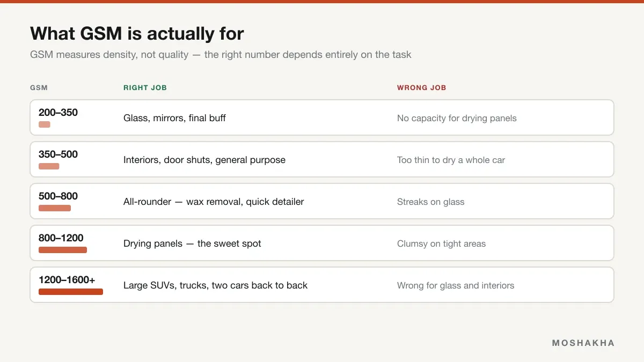
Task: Select the 500–800 GSM label
Action: tap(58, 196)
